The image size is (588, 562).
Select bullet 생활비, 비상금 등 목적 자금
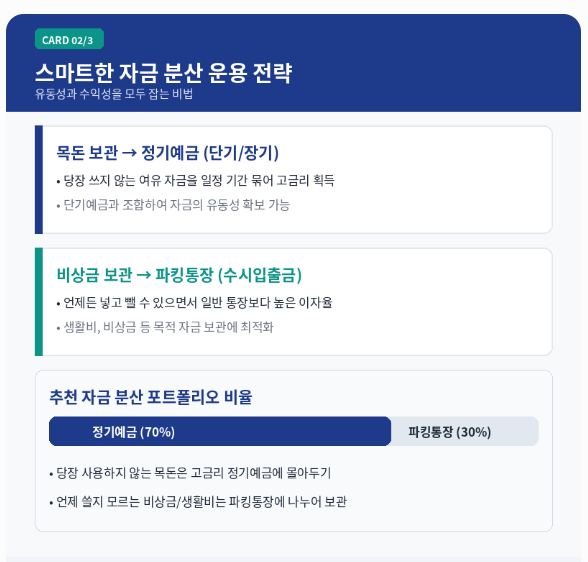165,327
